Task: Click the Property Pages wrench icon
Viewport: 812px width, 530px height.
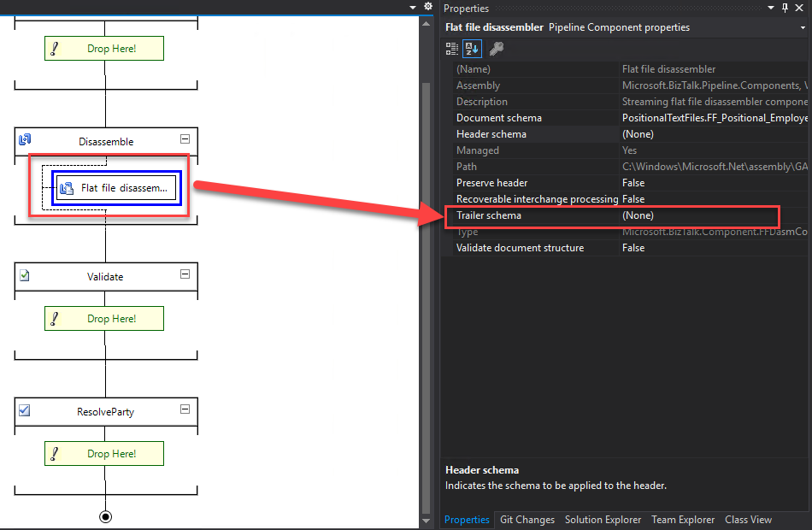Action: [497, 49]
